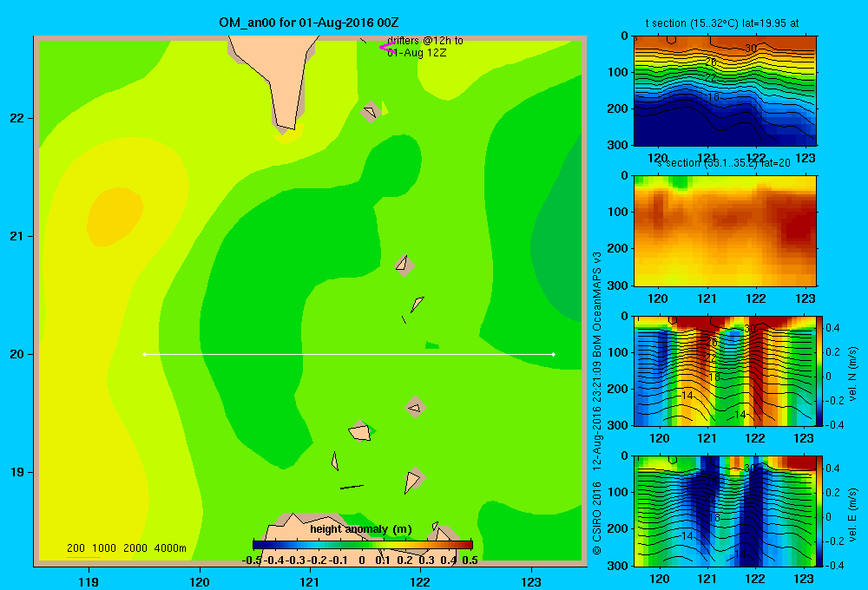The height and width of the screenshot is (590, 868).
Task: Click the 'drifters @12h to' annotation
Action: (x=425, y=41)
